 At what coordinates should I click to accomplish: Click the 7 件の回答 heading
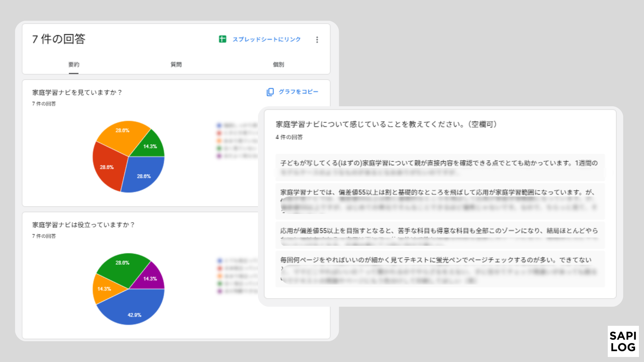click(58, 39)
